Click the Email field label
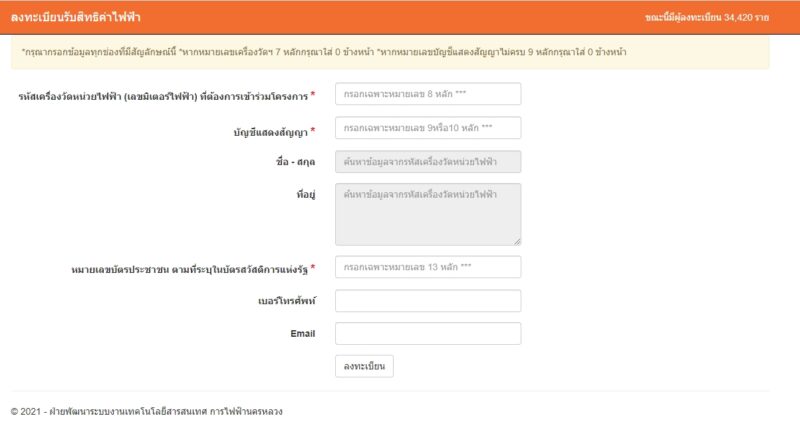 (x=303, y=334)
